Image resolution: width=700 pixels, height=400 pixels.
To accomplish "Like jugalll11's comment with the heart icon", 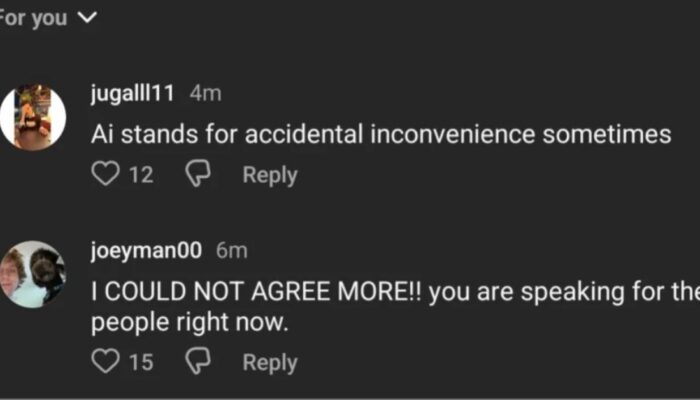I will pos(105,175).
